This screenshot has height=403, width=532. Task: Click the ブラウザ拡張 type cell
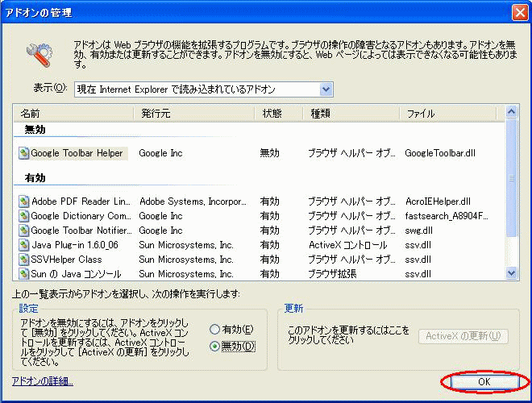(332, 274)
